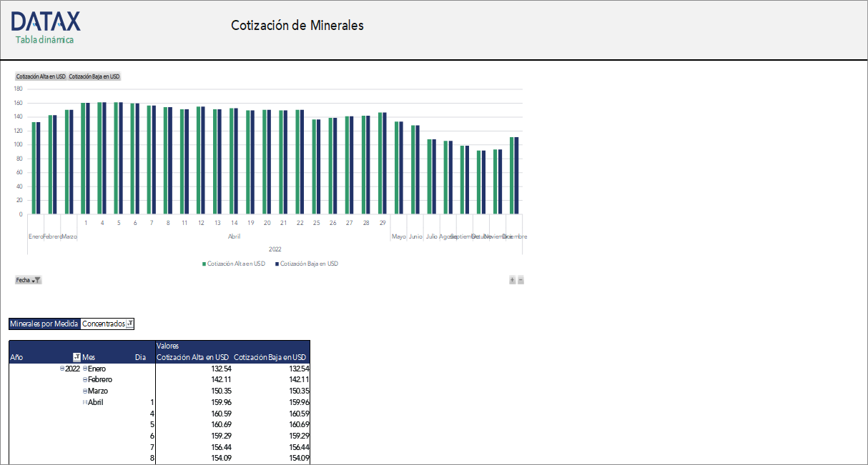Image resolution: width=868 pixels, height=465 pixels.
Task: Click the DATAX logo
Action: pos(46,21)
